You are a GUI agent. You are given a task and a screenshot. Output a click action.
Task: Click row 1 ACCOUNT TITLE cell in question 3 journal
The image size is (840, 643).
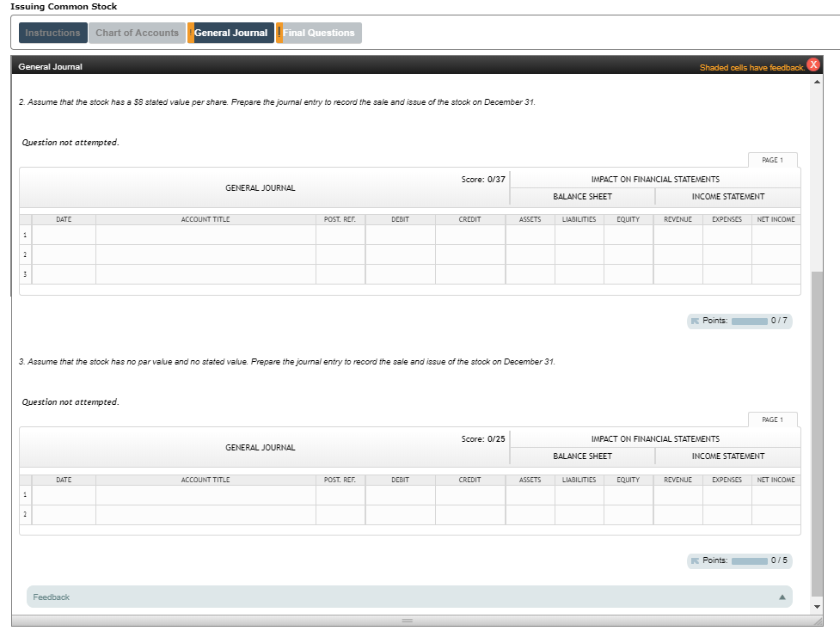click(206, 494)
